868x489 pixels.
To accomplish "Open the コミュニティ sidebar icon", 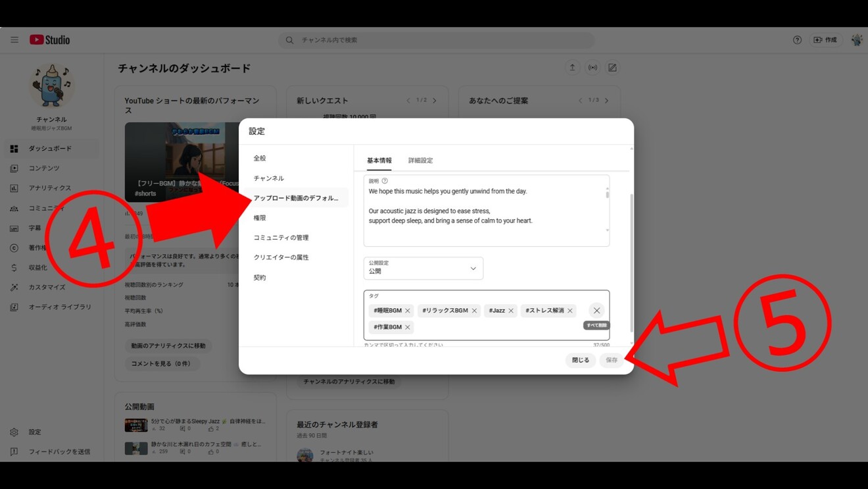I will pyautogui.click(x=14, y=208).
